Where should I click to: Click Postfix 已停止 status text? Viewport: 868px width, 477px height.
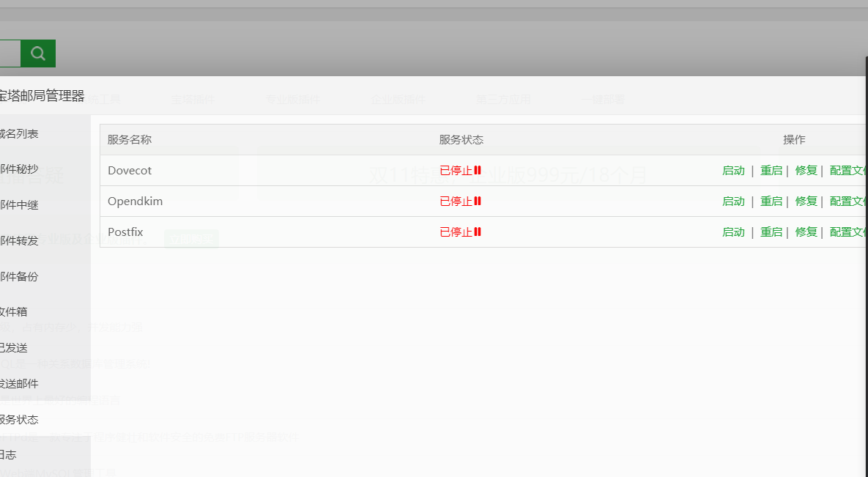tap(456, 232)
